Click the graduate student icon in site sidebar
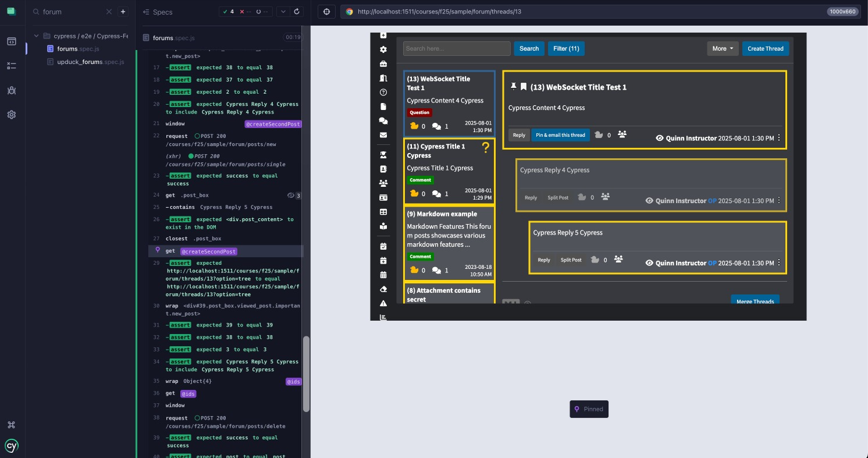Image resolution: width=868 pixels, height=458 pixels. tap(383, 155)
